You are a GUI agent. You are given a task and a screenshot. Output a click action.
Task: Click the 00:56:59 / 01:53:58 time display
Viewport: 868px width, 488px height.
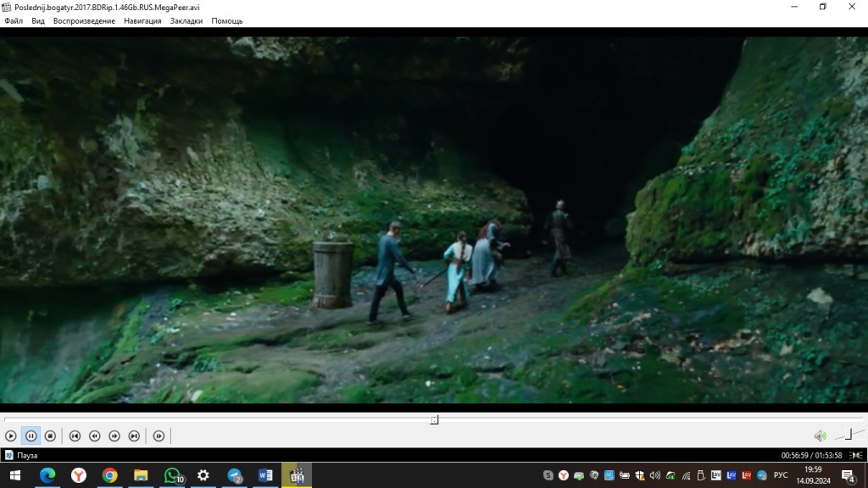click(x=811, y=455)
